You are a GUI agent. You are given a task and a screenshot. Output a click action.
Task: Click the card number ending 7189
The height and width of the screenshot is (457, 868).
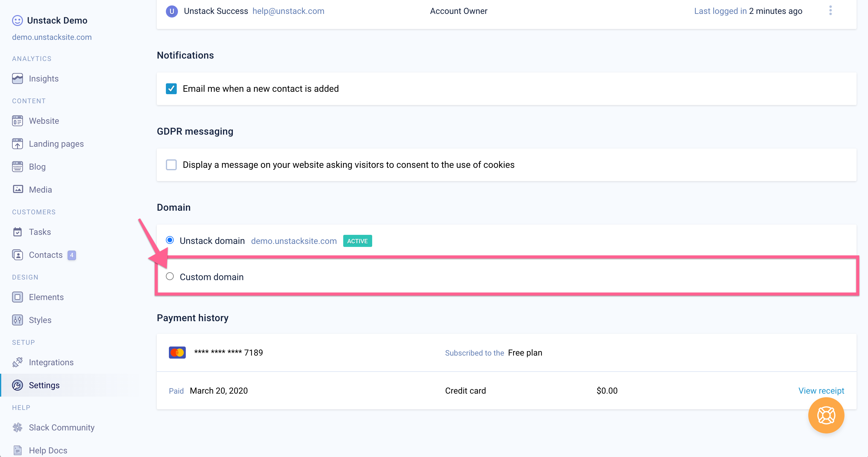[228, 353]
